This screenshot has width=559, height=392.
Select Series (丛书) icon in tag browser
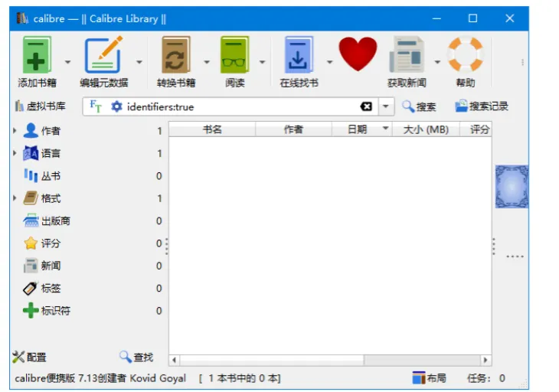31,175
